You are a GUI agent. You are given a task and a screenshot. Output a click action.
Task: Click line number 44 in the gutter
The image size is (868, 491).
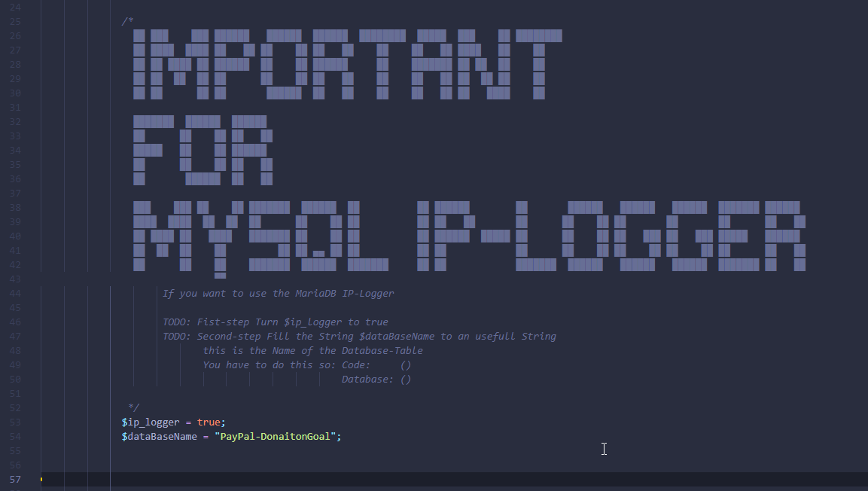tap(16, 293)
